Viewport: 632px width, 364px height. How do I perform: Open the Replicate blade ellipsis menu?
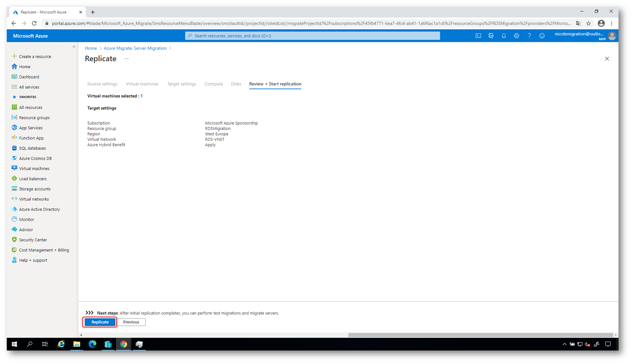click(x=126, y=59)
